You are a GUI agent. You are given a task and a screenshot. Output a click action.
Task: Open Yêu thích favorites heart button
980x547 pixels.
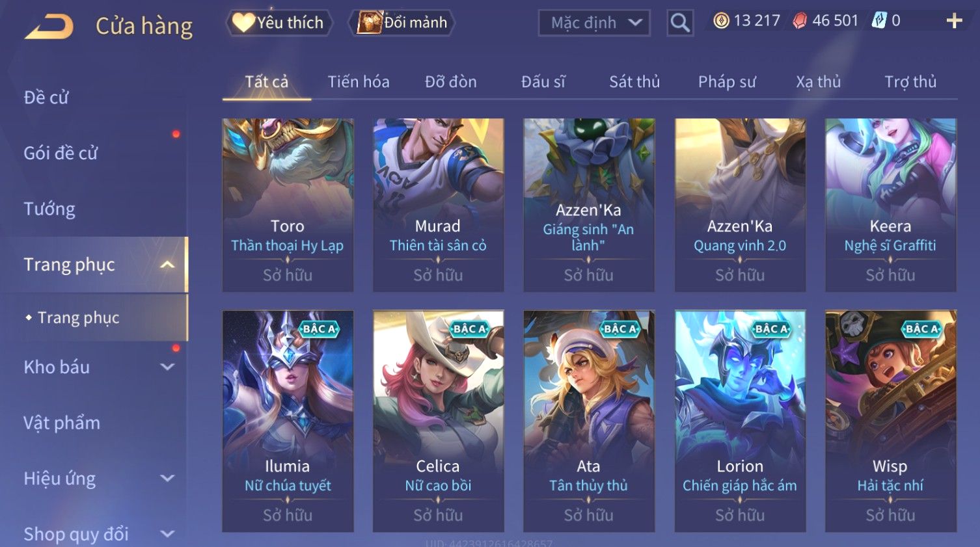tap(279, 23)
